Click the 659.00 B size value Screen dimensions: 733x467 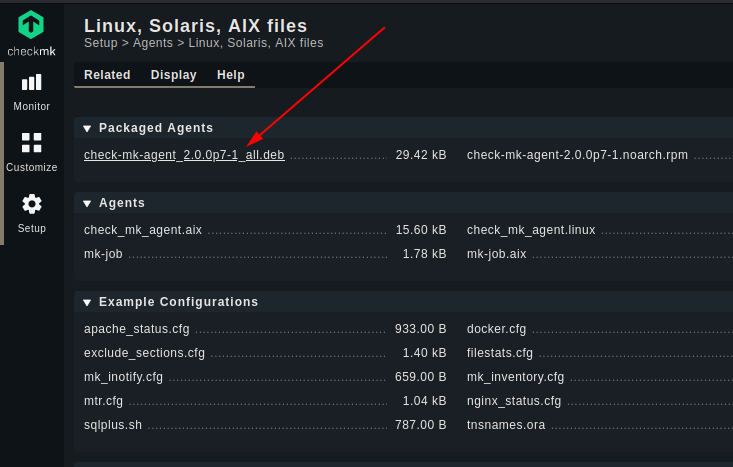coord(420,377)
